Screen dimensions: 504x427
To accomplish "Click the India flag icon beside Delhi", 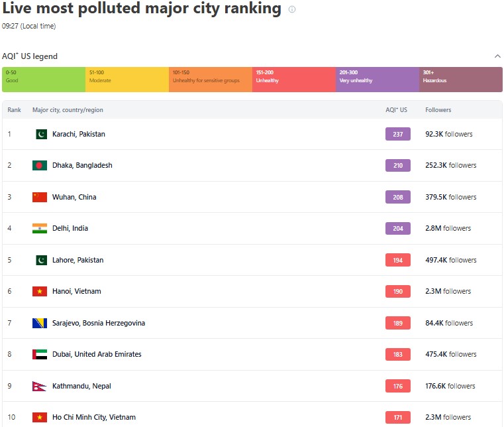I will pos(40,228).
